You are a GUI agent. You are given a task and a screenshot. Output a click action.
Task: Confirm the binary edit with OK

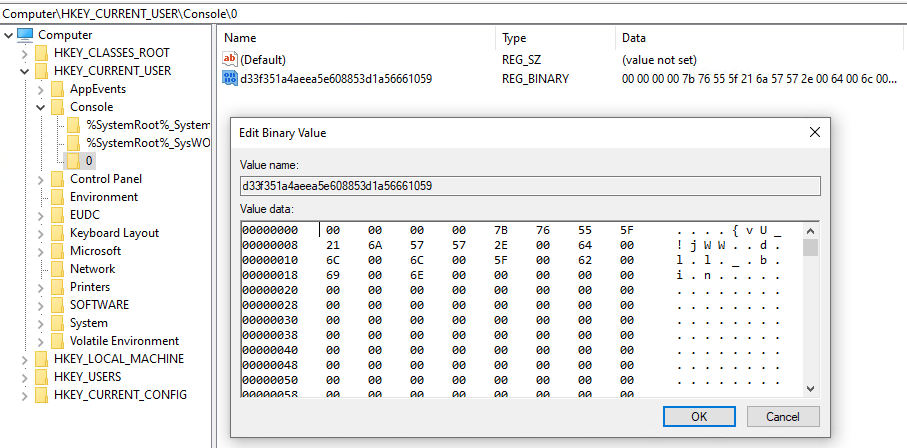(699, 416)
